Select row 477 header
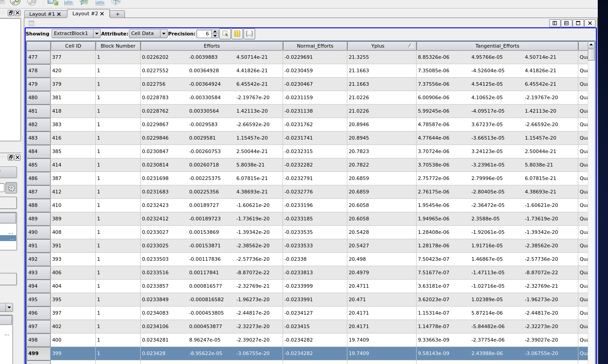The image size is (608, 364). click(38, 57)
